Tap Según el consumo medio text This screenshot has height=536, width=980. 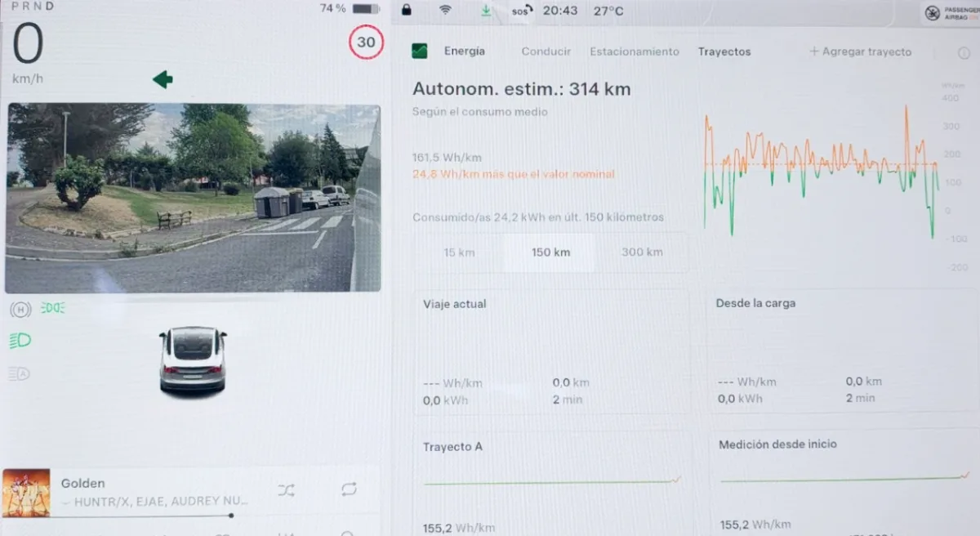[x=480, y=112]
